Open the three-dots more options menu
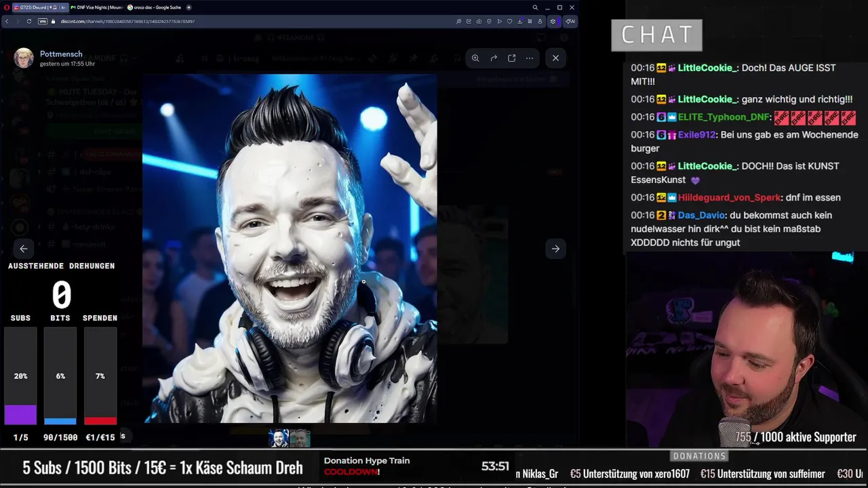Viewport: 868px width, 488px height. [x=530, y=58]
